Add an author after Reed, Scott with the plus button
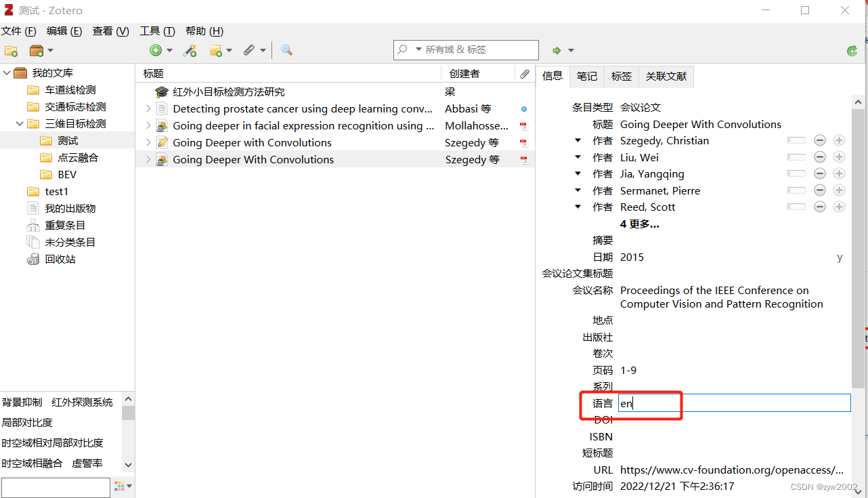The image size is (868, 498). tap(839, 207)
